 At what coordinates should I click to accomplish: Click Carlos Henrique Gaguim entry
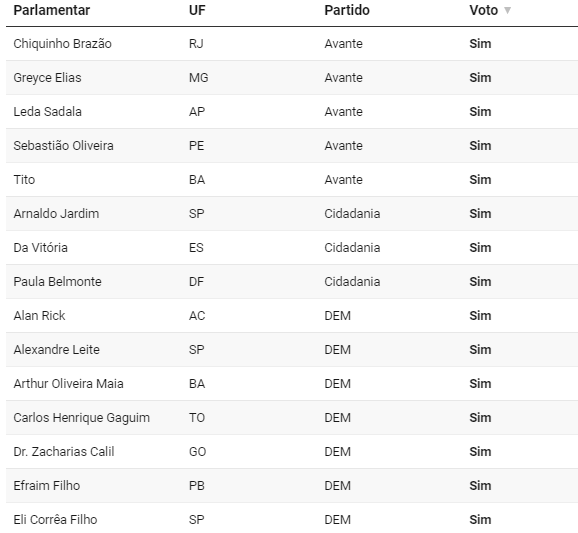(x=81, y=418)
